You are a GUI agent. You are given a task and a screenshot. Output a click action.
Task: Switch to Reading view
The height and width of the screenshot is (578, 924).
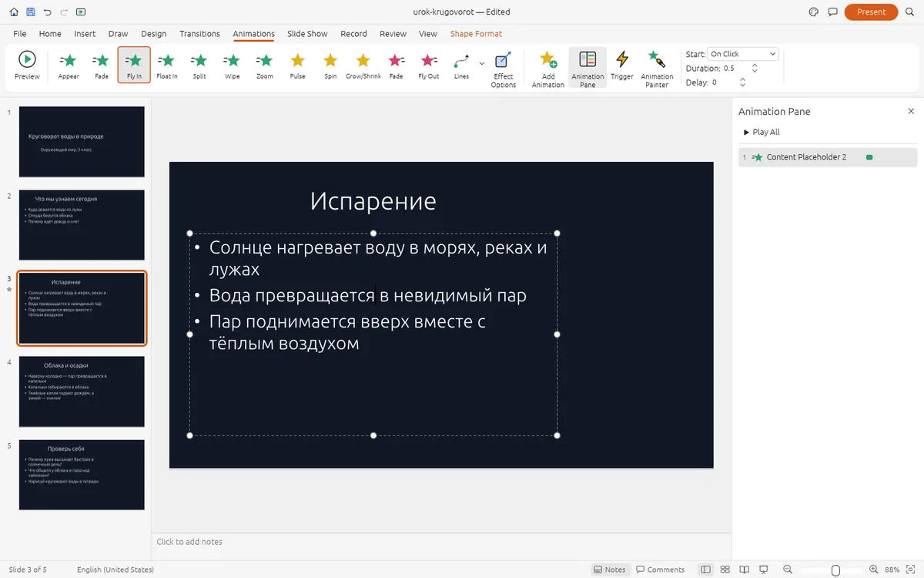click(744, 570)
